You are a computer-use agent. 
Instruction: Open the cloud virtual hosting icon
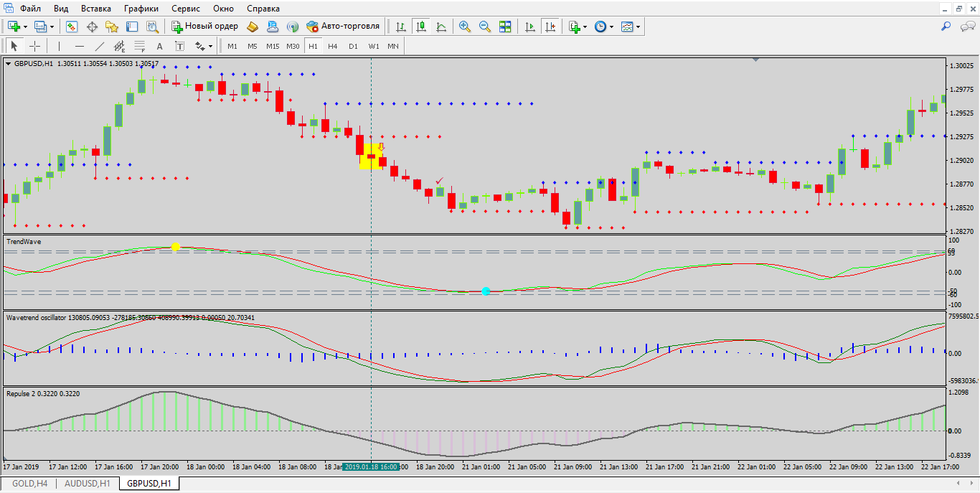pos(273,27)
